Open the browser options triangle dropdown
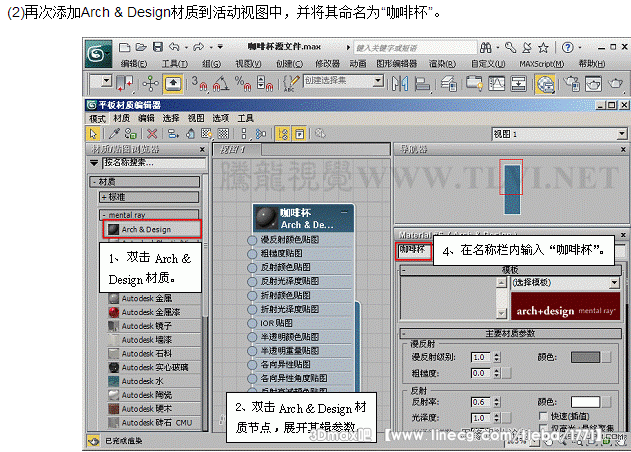631x452 pixels. pyautogui.click(x=94, y=163)
